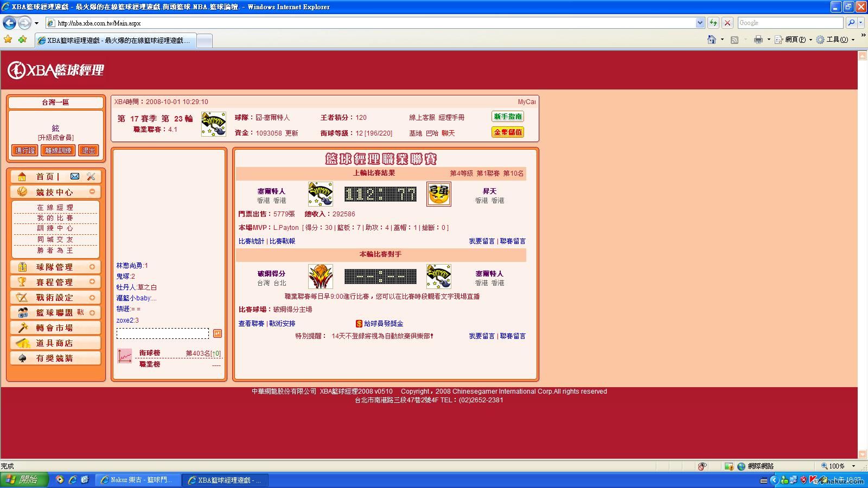This screenshot has height=488, width=868.
Task: Collapse the 競技中心 menu section
Action: coord(92,191)
